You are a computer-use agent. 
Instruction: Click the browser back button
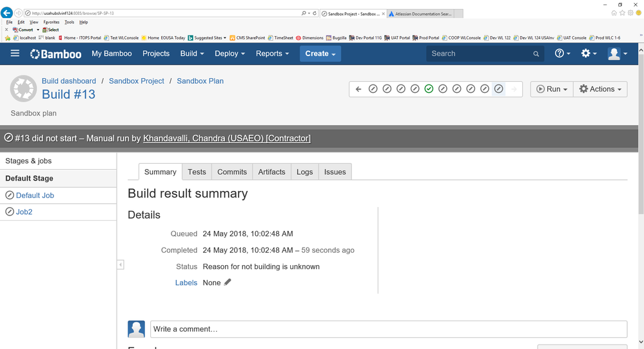pos(6,13)
